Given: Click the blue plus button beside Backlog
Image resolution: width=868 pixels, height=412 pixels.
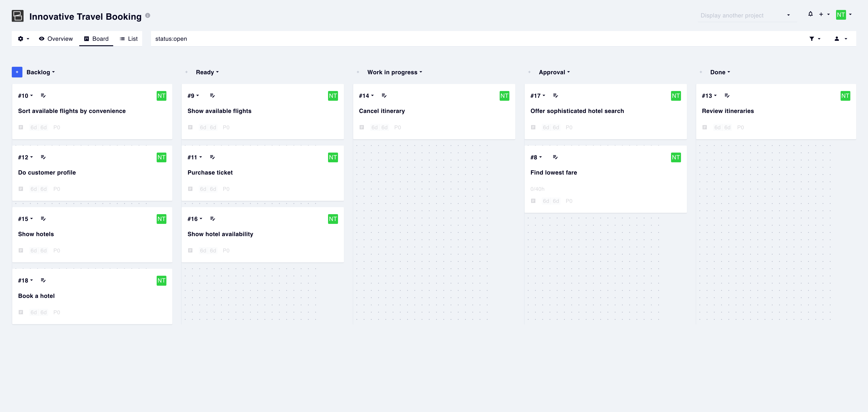Looking at the screenshot, I should pyautogui.click(x=17, y=72).
